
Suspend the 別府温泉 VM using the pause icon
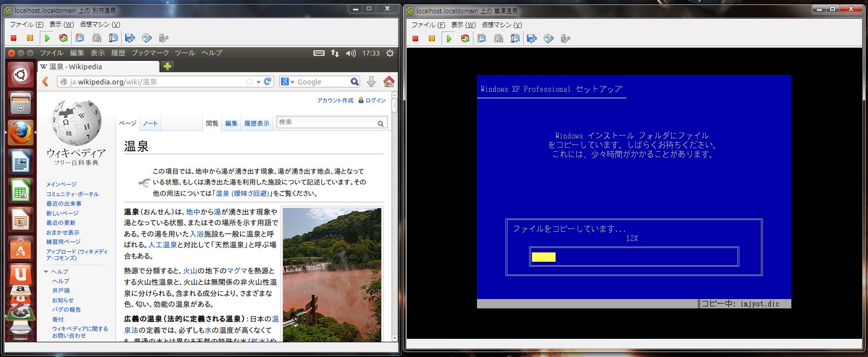(30, 38)
